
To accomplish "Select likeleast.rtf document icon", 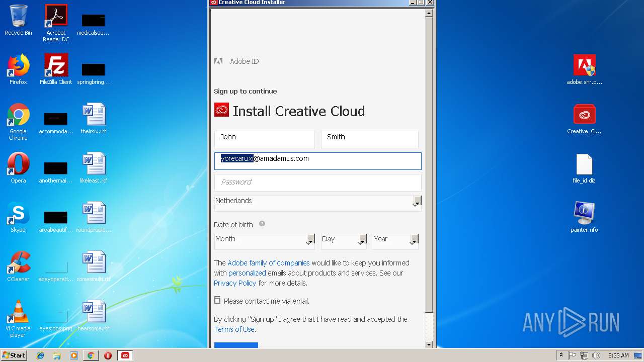I will click(x=94, y=168).
